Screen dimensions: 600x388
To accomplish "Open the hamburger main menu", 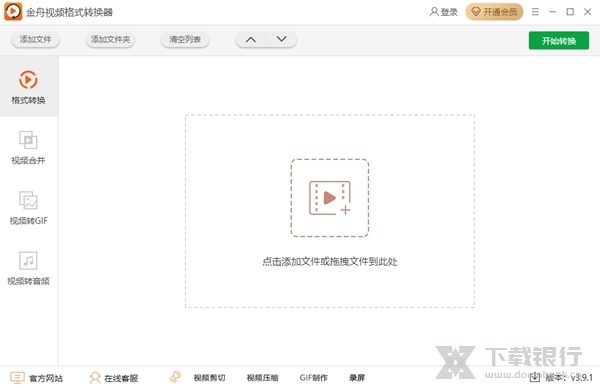I will click(x=535, y=12).
